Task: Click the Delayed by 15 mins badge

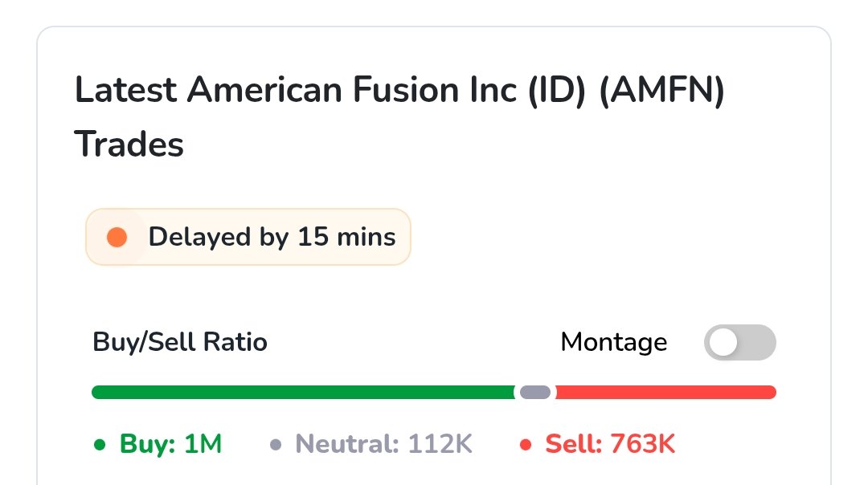Action: pyautogui.click(x=248, y=237)
